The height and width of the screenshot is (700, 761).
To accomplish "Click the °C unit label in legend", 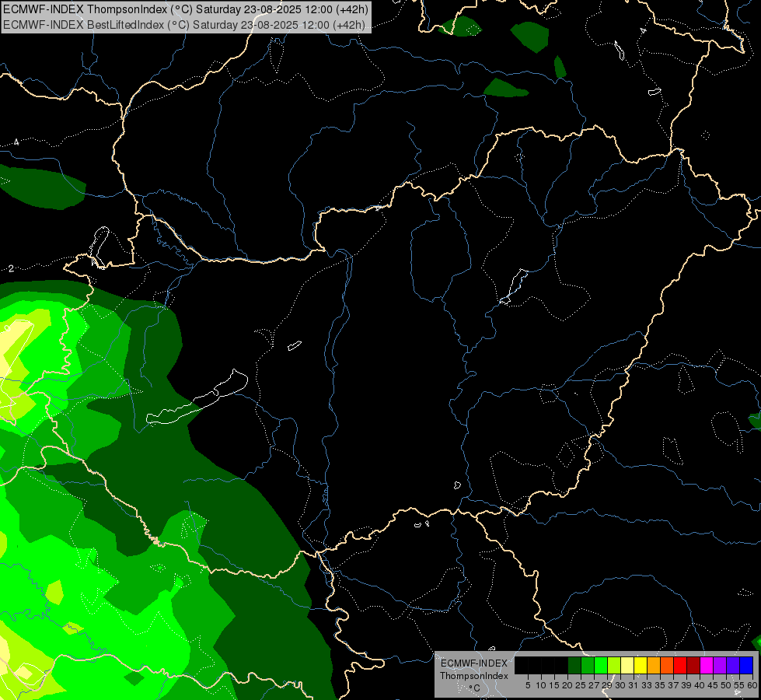I will (474, 688).
